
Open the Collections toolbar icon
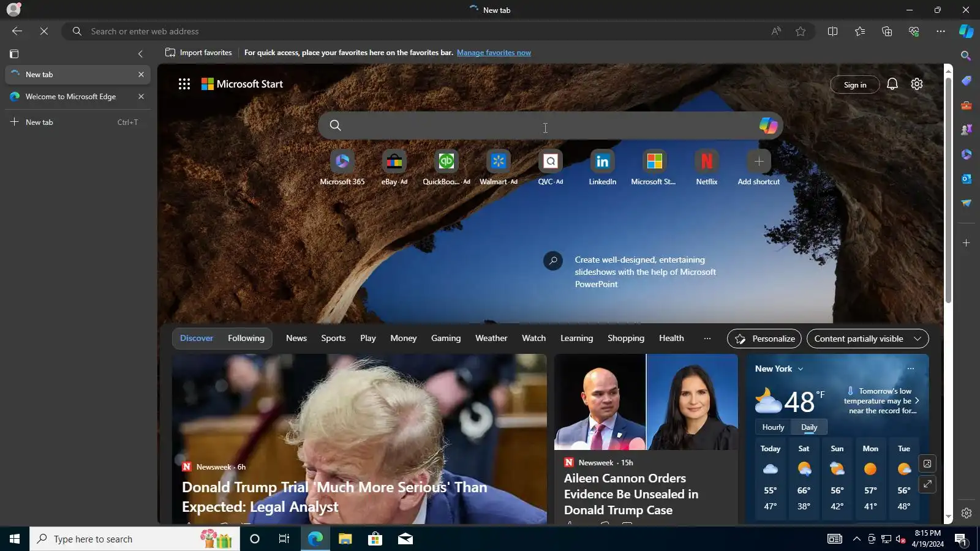pos(887,31)
